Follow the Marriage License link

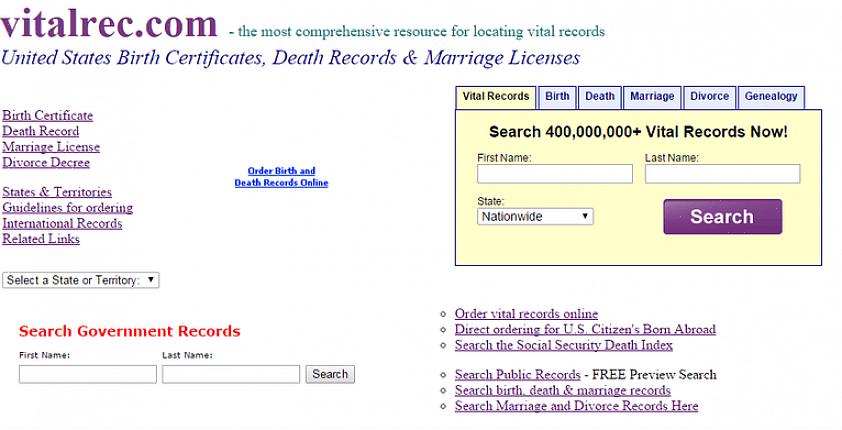click(51, 147)
